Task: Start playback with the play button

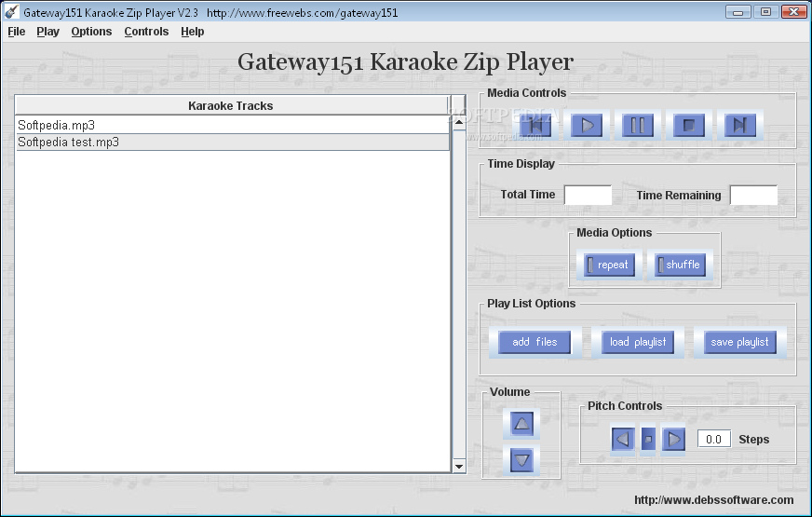Action: pos(587,126)
